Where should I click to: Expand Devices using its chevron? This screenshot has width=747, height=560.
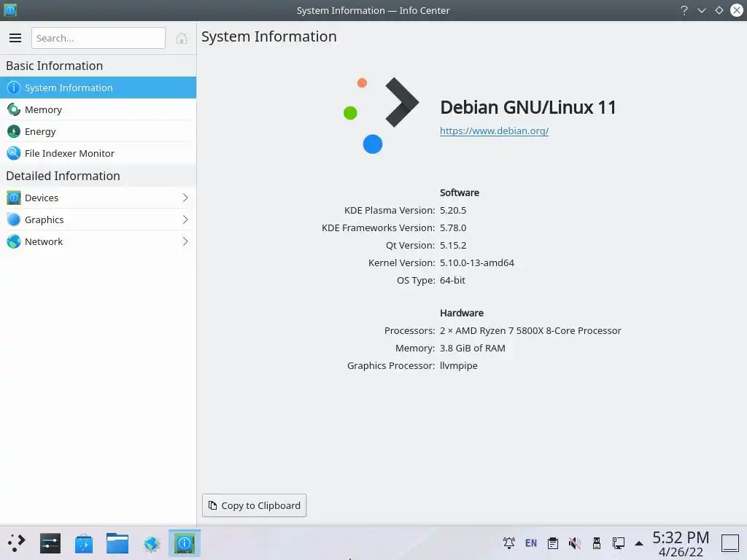[x=185, y=198]
